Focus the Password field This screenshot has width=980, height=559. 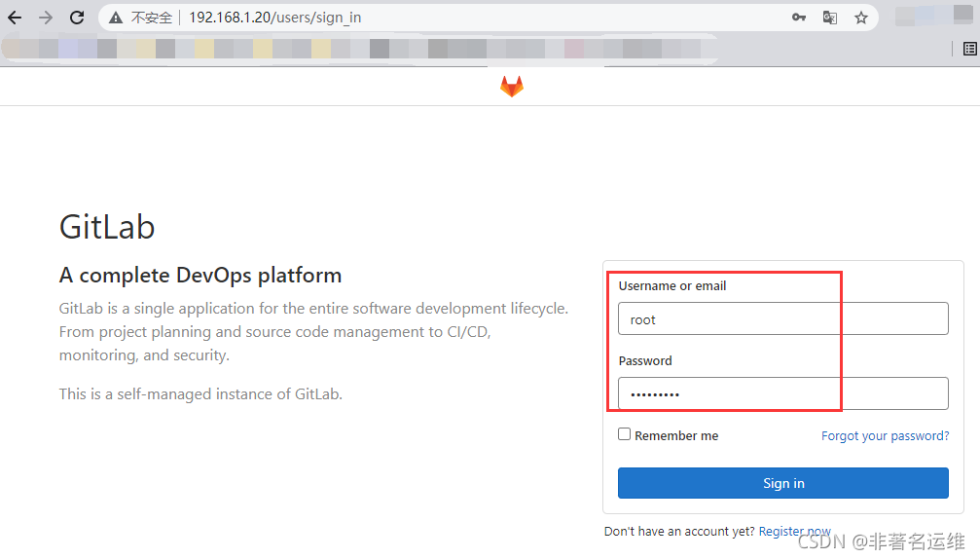[783, 393]
